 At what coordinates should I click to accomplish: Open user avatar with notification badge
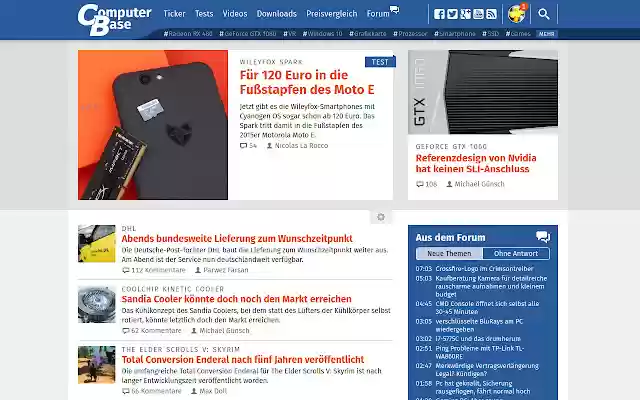click(517, 13)
